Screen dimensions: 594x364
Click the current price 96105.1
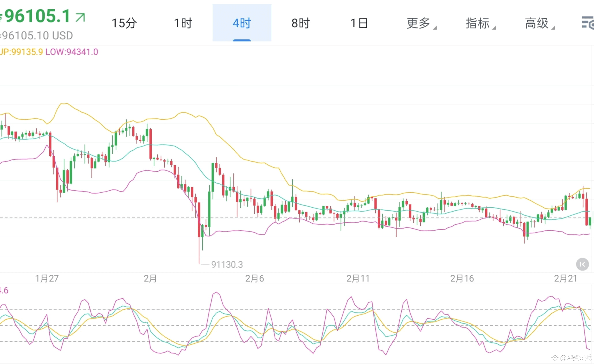(37, 16)
